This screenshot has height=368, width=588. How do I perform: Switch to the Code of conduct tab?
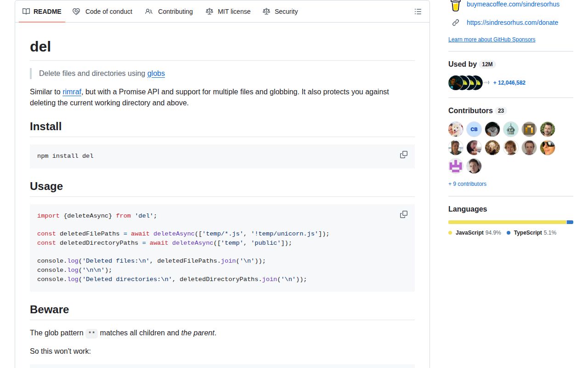[102, 11]
